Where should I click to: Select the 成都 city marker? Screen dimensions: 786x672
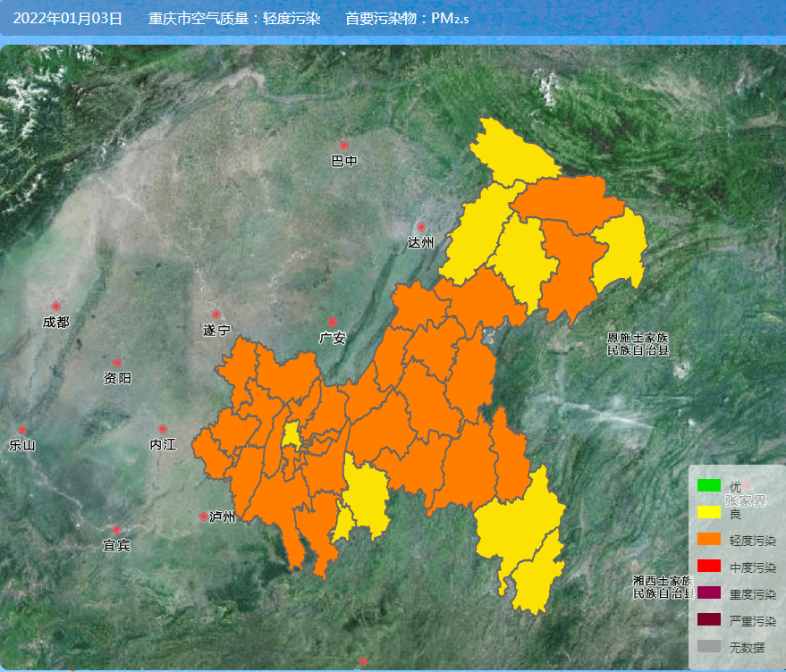tap(56, 307)
